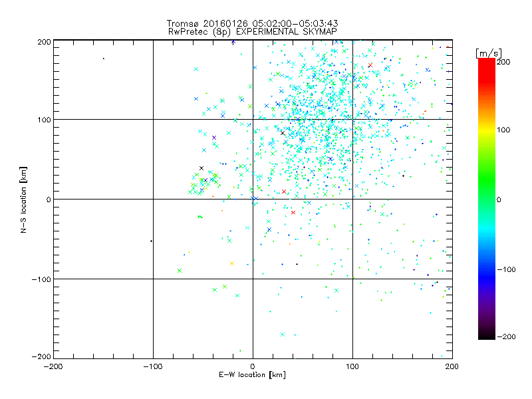
Task: Pick the yellow band of the colorbar
Action: (x=487, y=130)
